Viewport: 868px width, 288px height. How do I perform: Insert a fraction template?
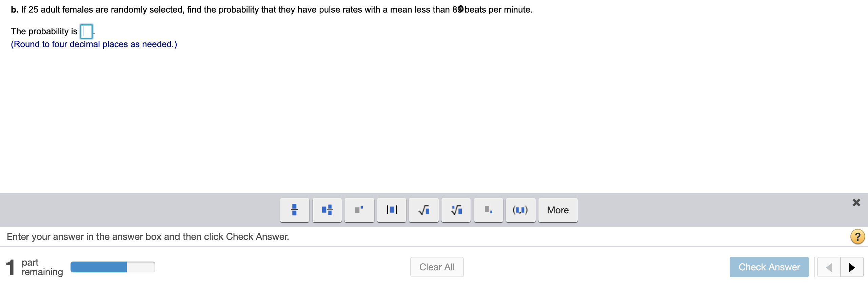(x=294, y=210)
